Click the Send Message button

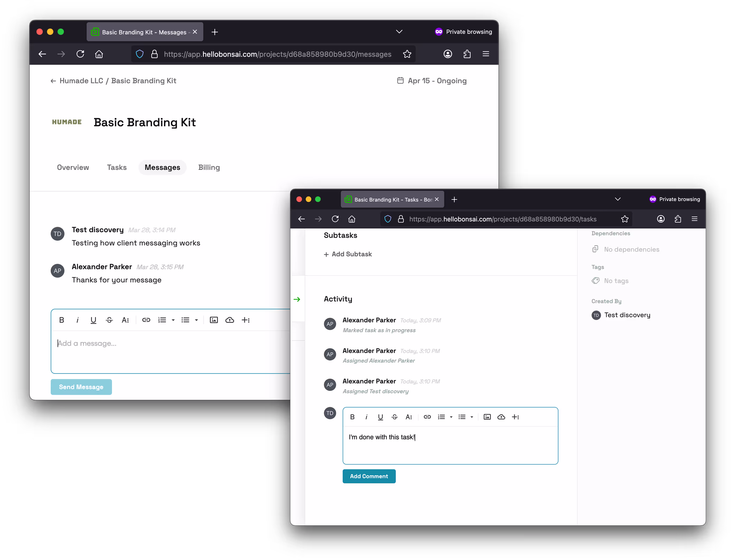pyautogui.click(x=81, y=387)
